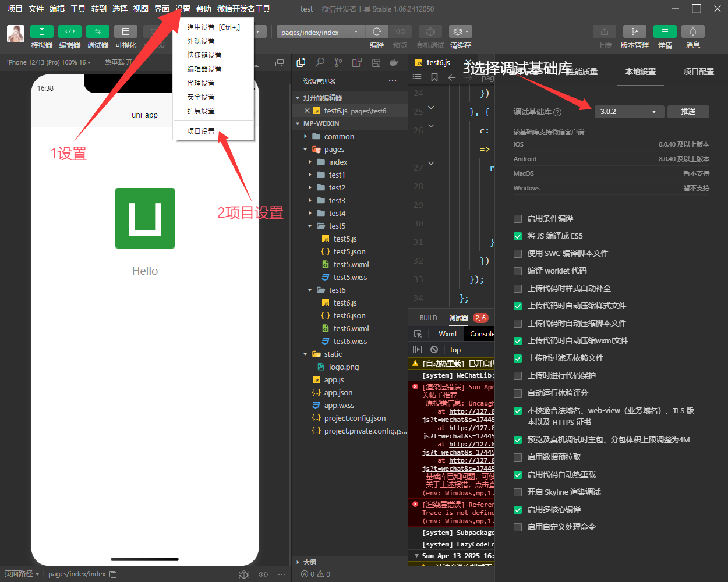Uncheck 将 JS 编译成 ES5
Image resolution: width=728 pixels, height=582 pixels.
pos(518,236)
